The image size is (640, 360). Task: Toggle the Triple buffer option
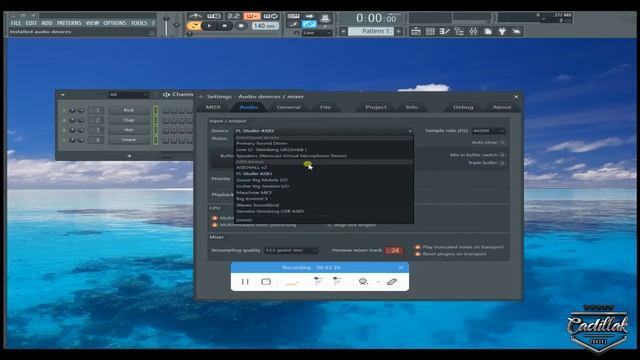502,163
